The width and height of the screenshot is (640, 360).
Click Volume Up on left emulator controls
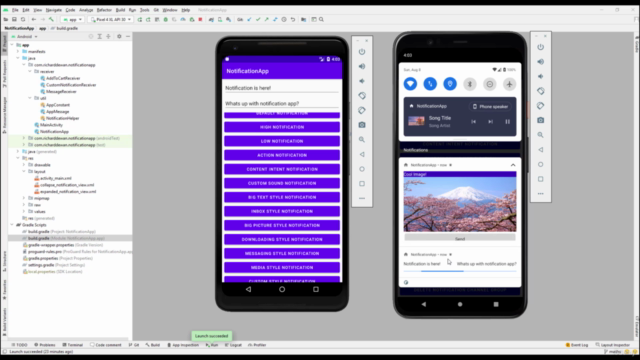tap(362, 66)
